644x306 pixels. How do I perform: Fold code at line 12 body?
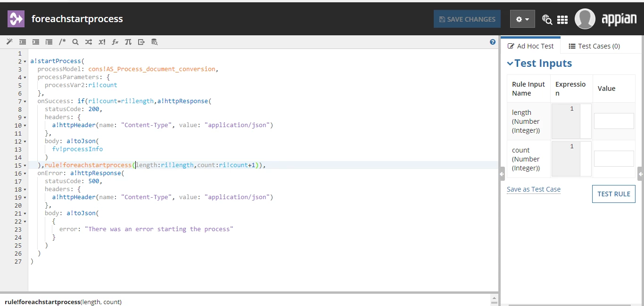(25, 142)
